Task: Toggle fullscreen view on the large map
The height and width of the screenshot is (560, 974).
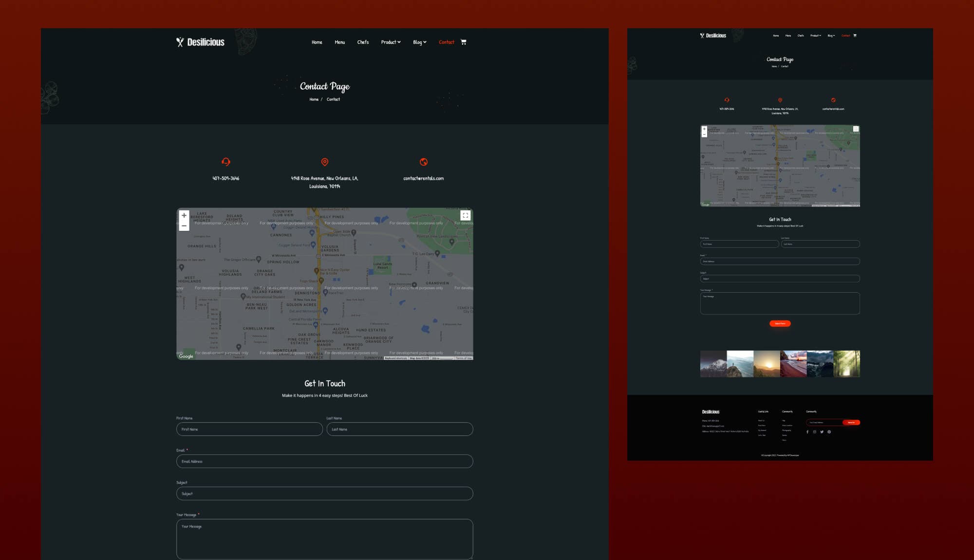Action: click(465, 215)
